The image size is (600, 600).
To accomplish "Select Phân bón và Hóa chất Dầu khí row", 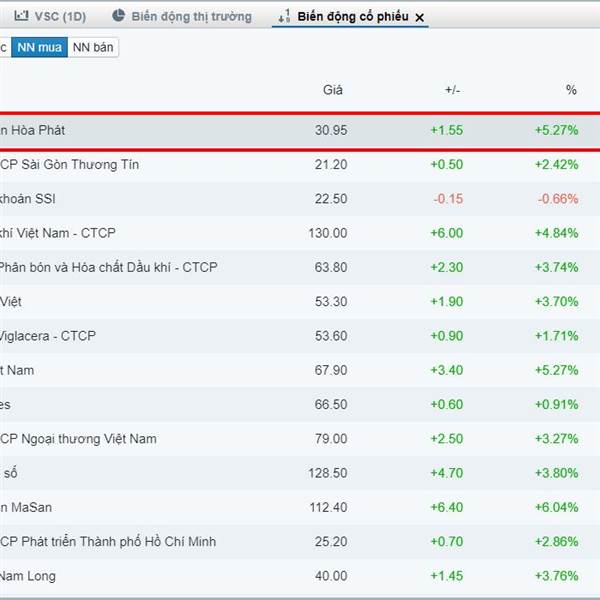I will tap(300, 267).
